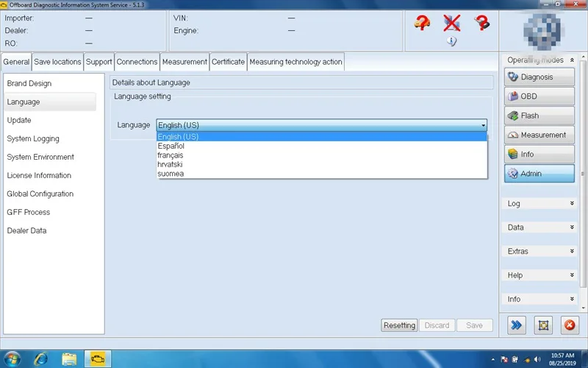Click the fullscreen toggle icon
Screen dimensions: 588x368
(x=543, y=325)
